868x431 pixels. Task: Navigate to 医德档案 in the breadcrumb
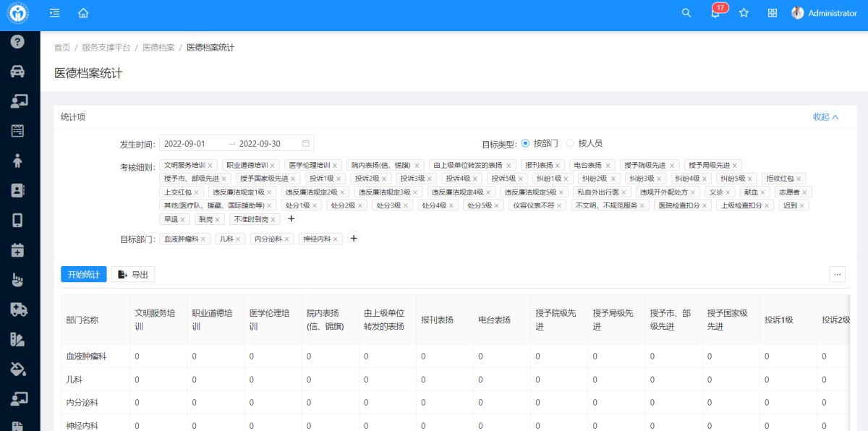[x=158, y=48]
